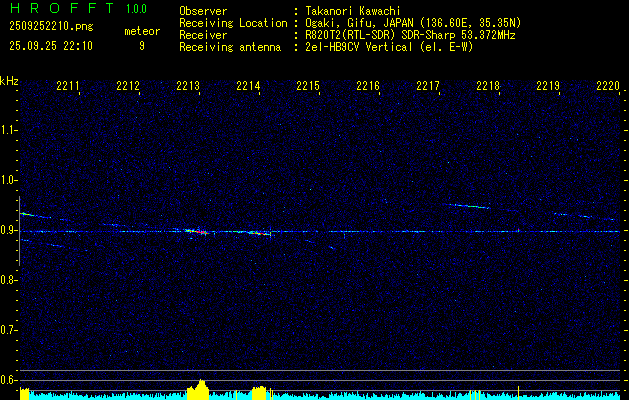
Task: Select the R820T2(RTL-SDR) SDR-Sharp 53.372MHz text
Action: 410,35
